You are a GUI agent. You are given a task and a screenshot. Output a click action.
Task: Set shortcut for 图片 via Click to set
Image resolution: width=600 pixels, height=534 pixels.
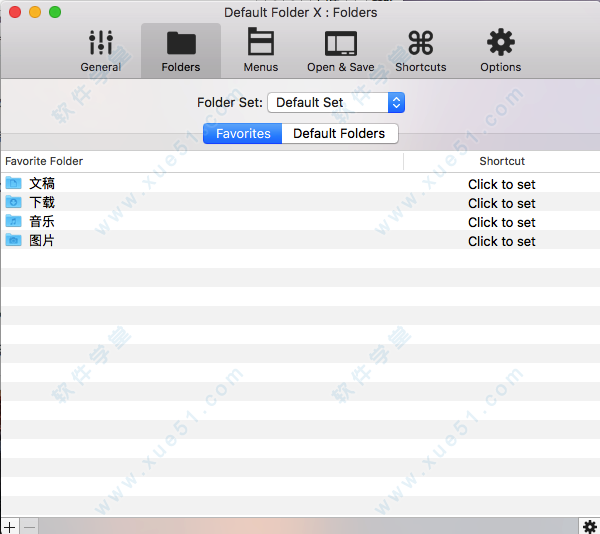(502, 242)
